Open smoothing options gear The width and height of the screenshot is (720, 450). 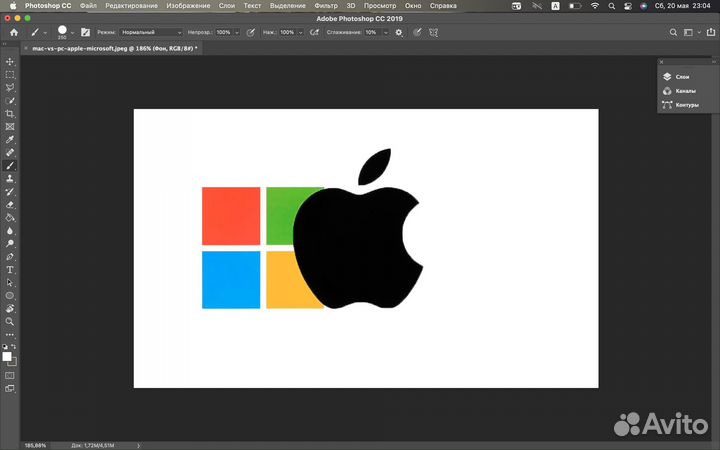coord(399,32)
